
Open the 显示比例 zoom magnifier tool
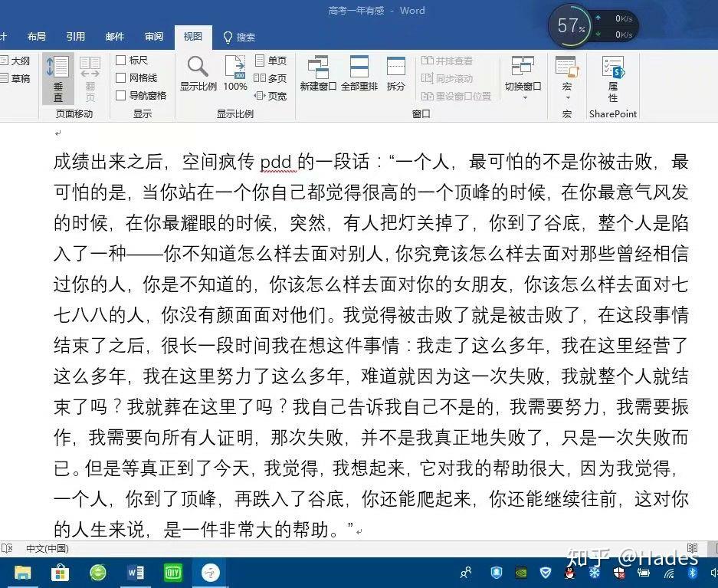tap(198, 74)
